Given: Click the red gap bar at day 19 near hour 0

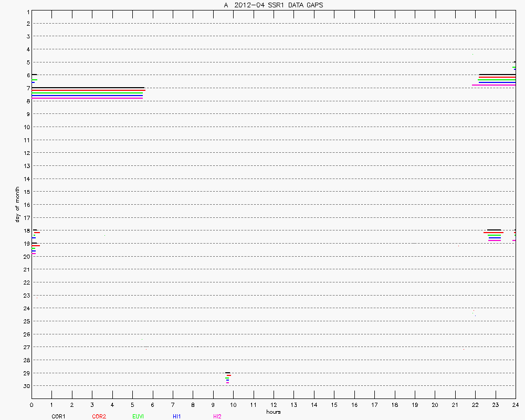Looking at the screenshot, I should [36, 246].
